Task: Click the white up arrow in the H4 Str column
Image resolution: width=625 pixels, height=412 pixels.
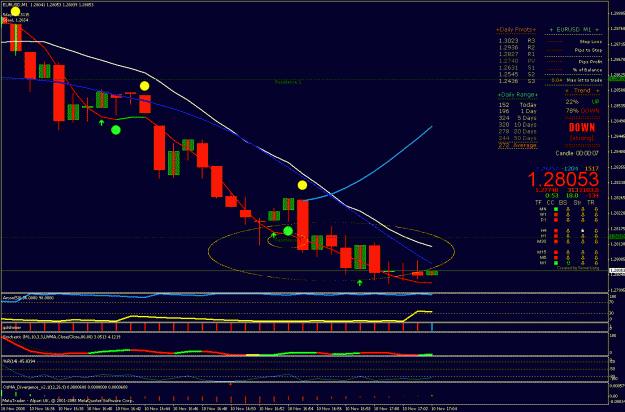Action: tap(583, 230)
